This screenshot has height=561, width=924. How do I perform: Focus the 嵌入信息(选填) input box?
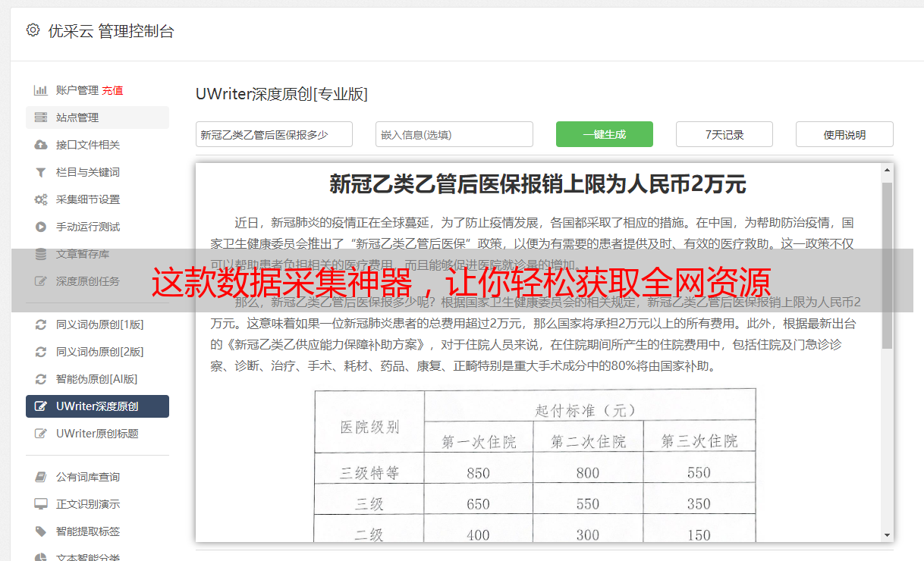pos(454,134)
